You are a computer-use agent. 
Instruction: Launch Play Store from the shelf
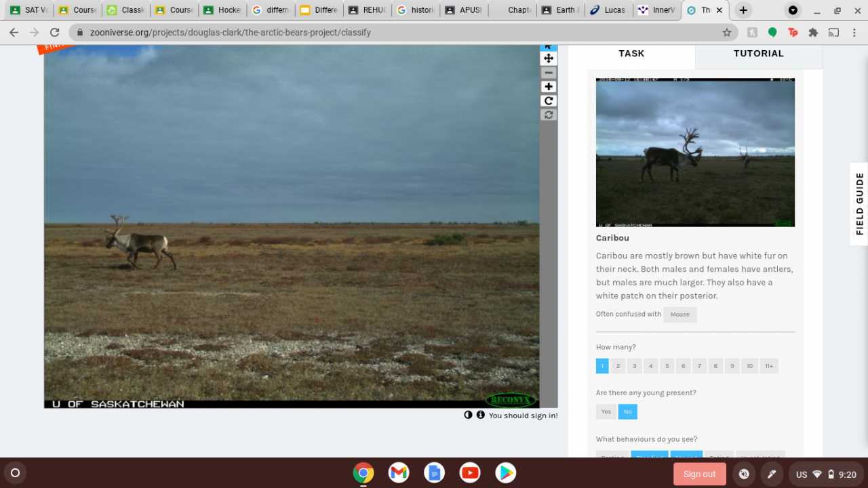505,473
